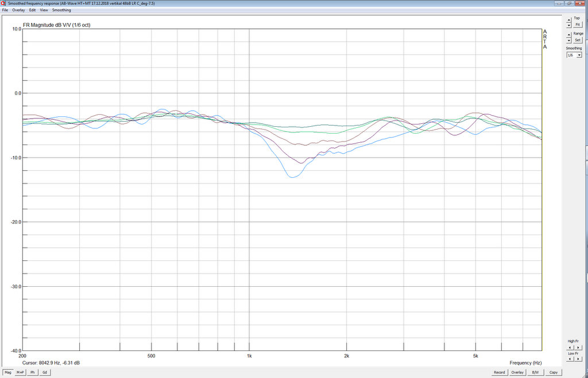Shift High Fr left with arrow

point(570,347)
